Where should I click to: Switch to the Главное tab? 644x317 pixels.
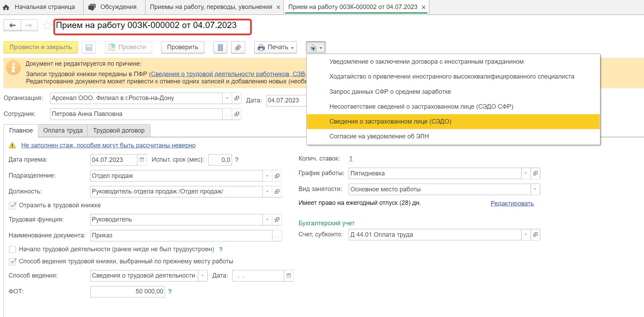click(x=21, y=130)
